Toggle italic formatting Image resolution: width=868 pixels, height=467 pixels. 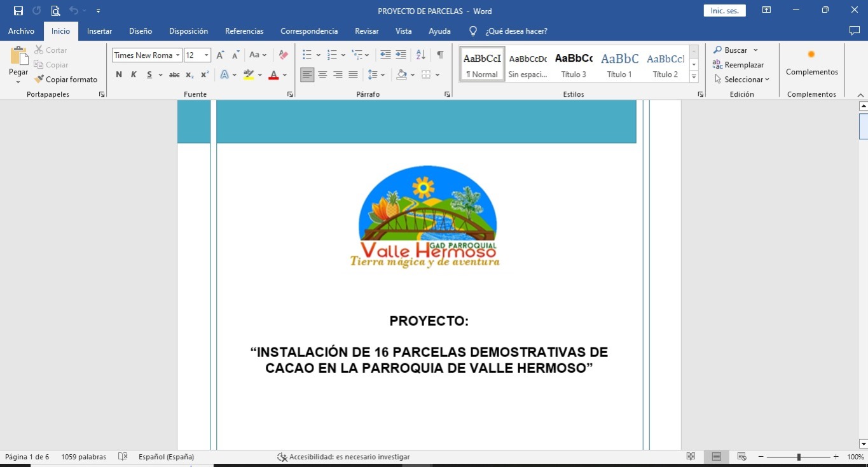134,75
